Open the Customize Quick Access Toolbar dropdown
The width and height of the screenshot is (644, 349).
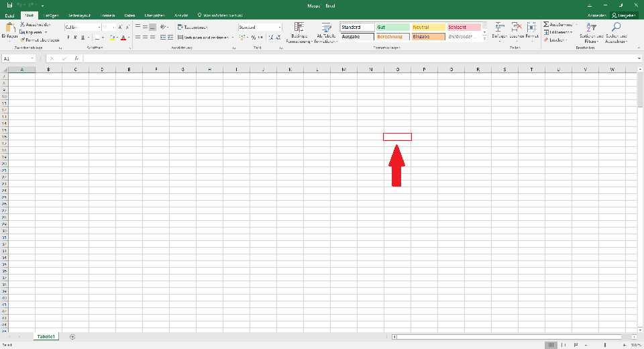(x=42, y=6)
